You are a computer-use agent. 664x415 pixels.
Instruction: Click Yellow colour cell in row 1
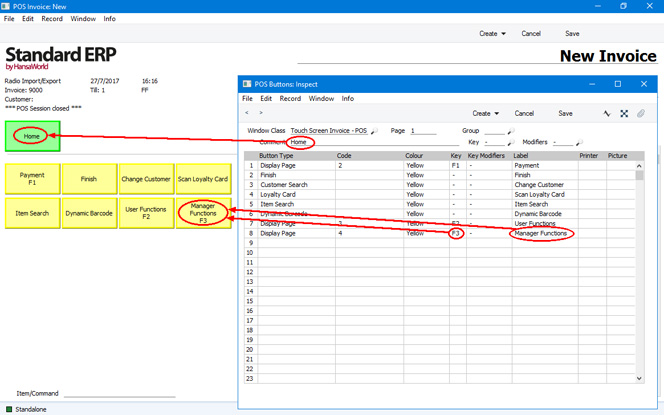[426, 166]
